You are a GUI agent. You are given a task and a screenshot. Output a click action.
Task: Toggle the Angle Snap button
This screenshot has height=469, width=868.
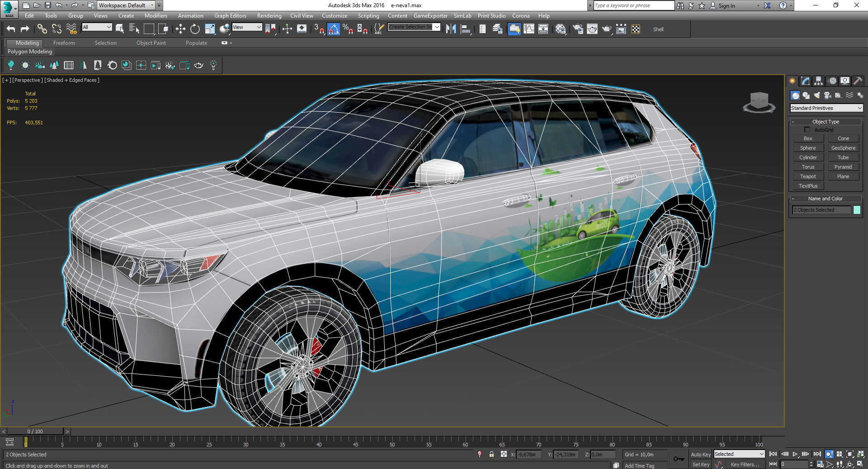(333, 29)
